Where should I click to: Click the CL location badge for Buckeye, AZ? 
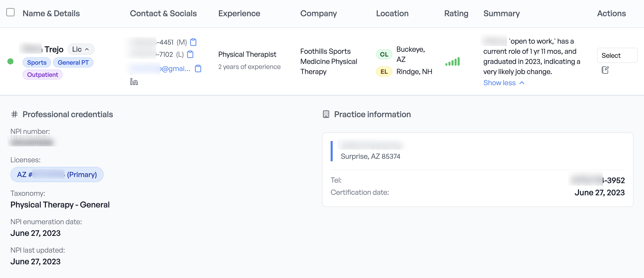point(384,54)
